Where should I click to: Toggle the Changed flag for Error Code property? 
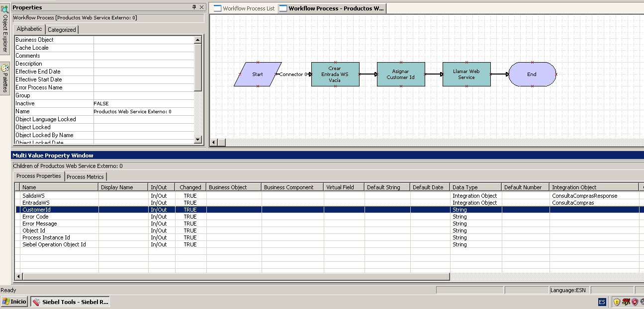coord(190,216)
